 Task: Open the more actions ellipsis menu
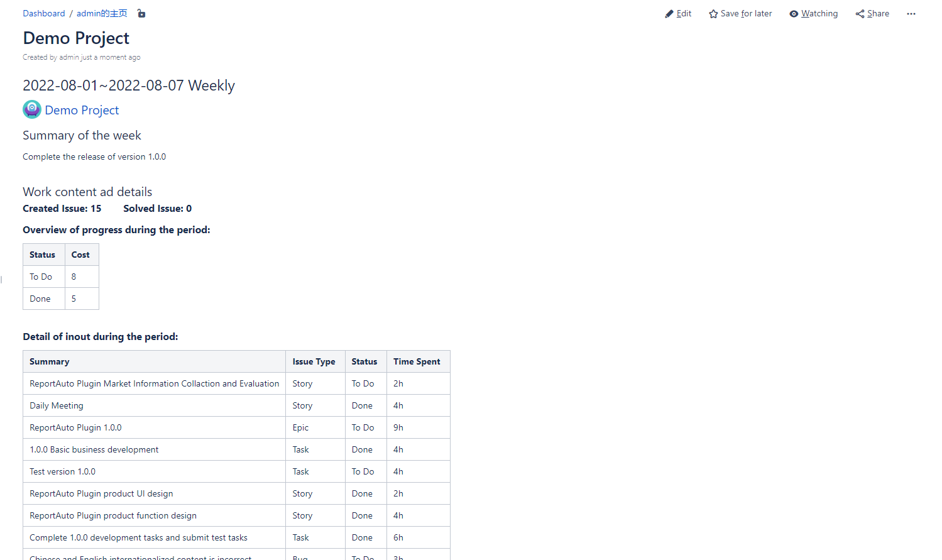[x=911, y=14]
